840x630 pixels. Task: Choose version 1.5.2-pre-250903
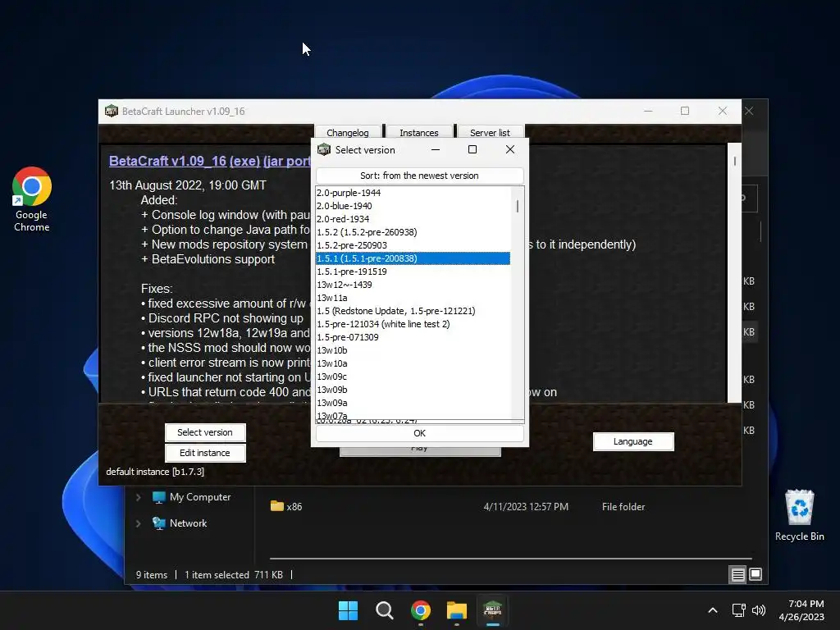413,245
